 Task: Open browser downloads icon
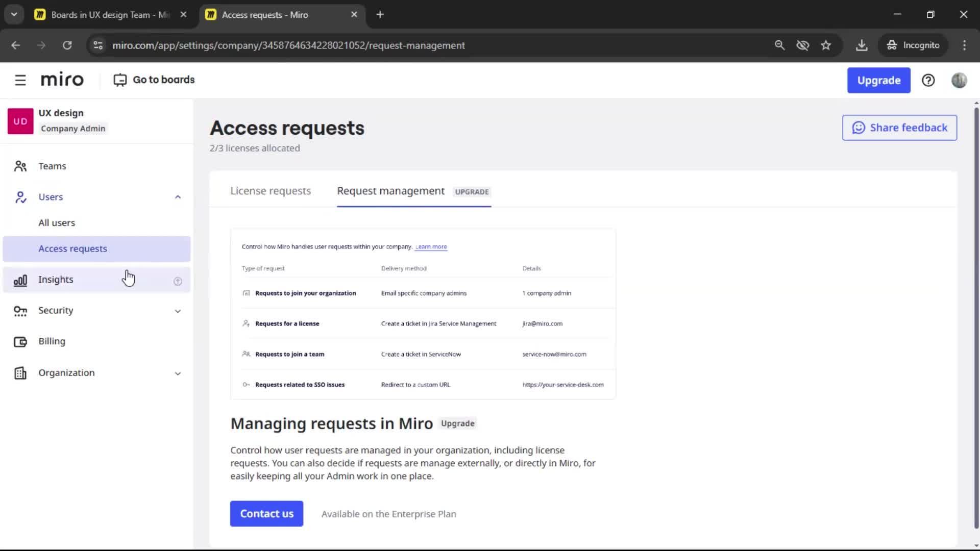tap(862, 45)
